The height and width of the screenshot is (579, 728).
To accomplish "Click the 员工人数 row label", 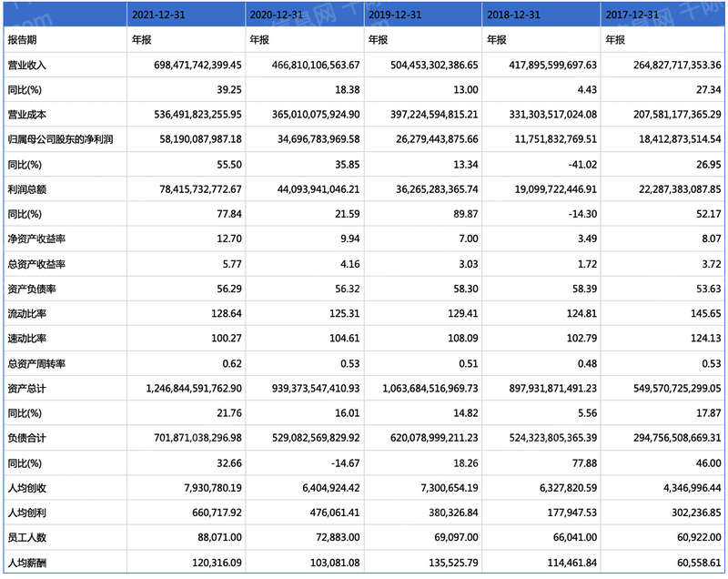I will click(x=26, y=538).
